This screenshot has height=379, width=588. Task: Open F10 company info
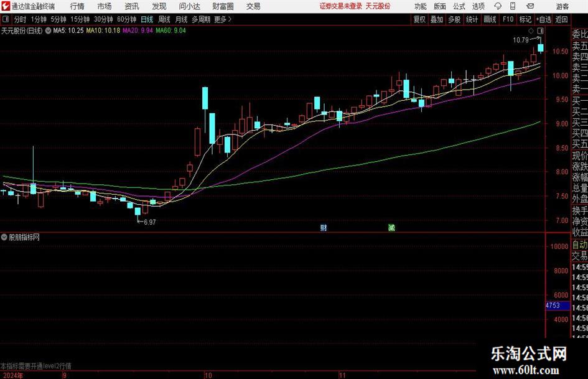508,19
